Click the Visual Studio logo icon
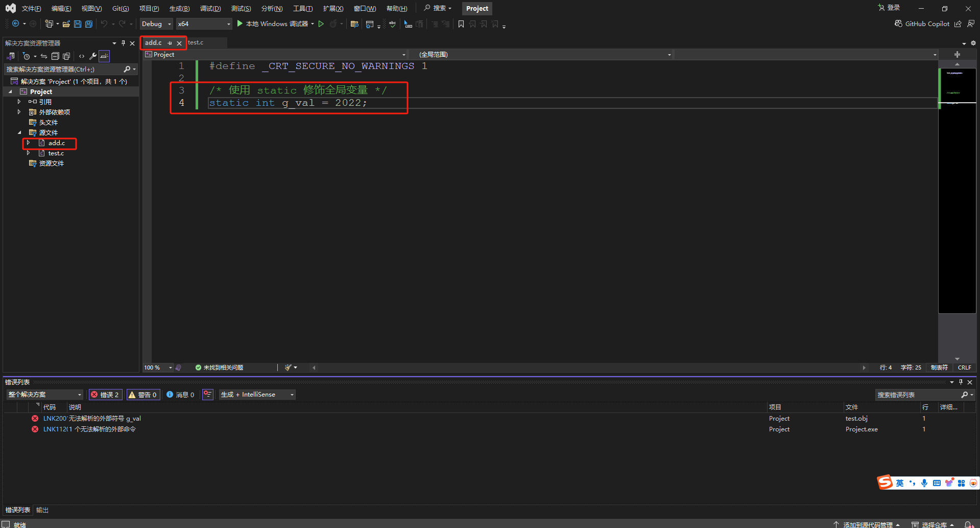980x528 pixels. click(11, 8)
